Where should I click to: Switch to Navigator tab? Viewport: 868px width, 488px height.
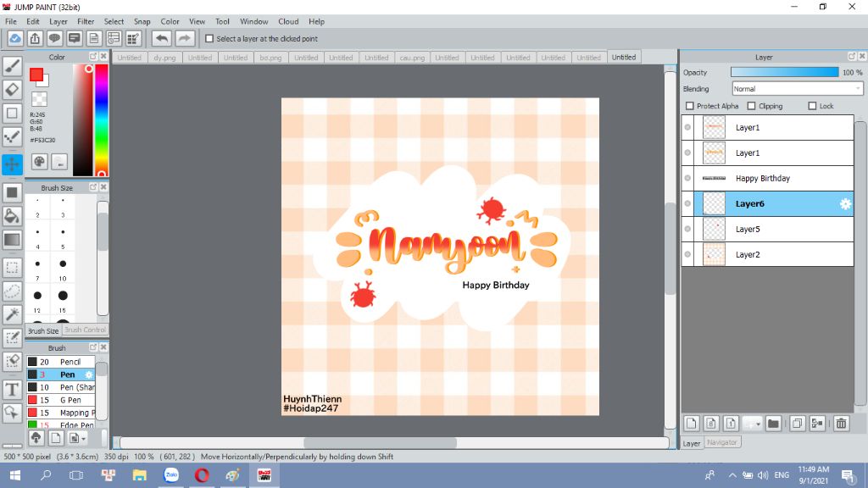click(722, 442)
